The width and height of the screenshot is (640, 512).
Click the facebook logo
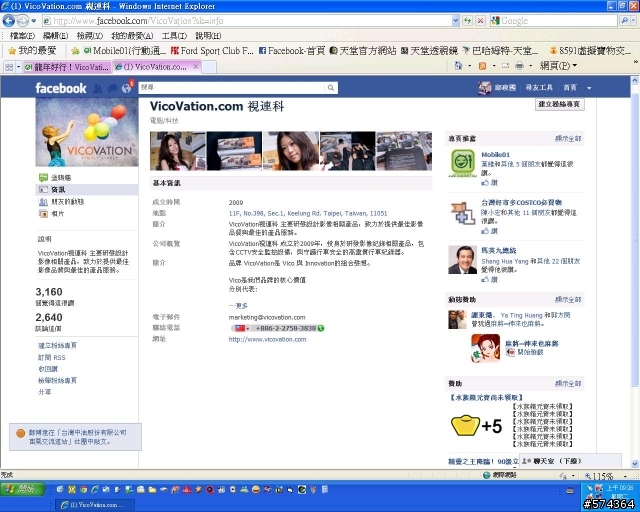tap(61, 88)
